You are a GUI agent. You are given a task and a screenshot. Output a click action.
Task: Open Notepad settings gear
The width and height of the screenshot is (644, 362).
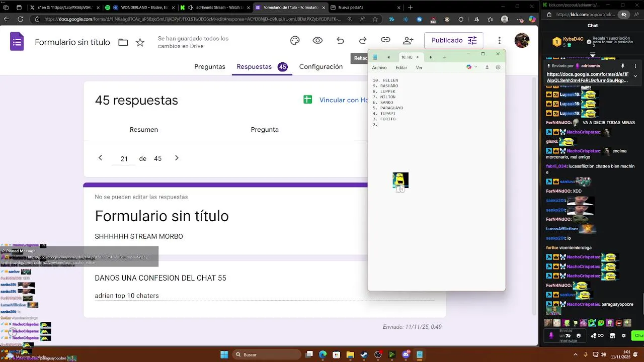click(x=498, y=67)
